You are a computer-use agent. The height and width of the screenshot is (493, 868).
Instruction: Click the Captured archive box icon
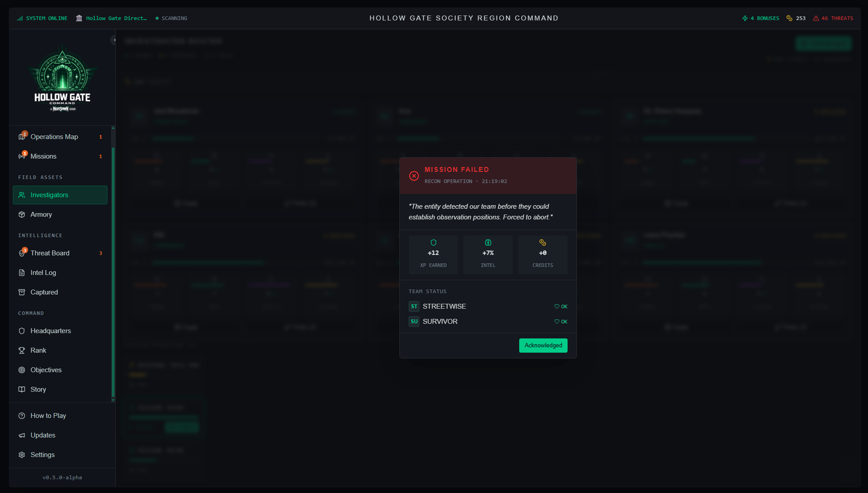click(x=22, y=292)
